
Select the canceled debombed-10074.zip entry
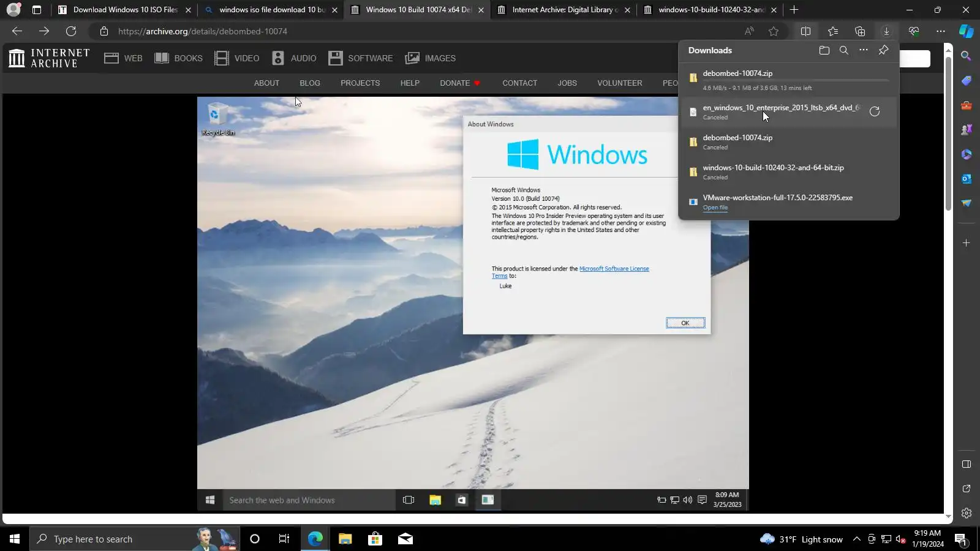pyautogui.click(x=789, y=142)
